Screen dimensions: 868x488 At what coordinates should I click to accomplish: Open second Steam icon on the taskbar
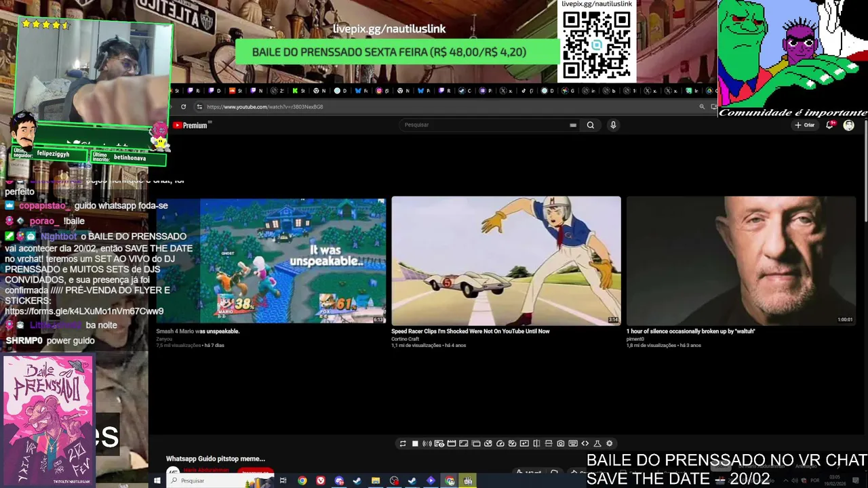point(412,481)
